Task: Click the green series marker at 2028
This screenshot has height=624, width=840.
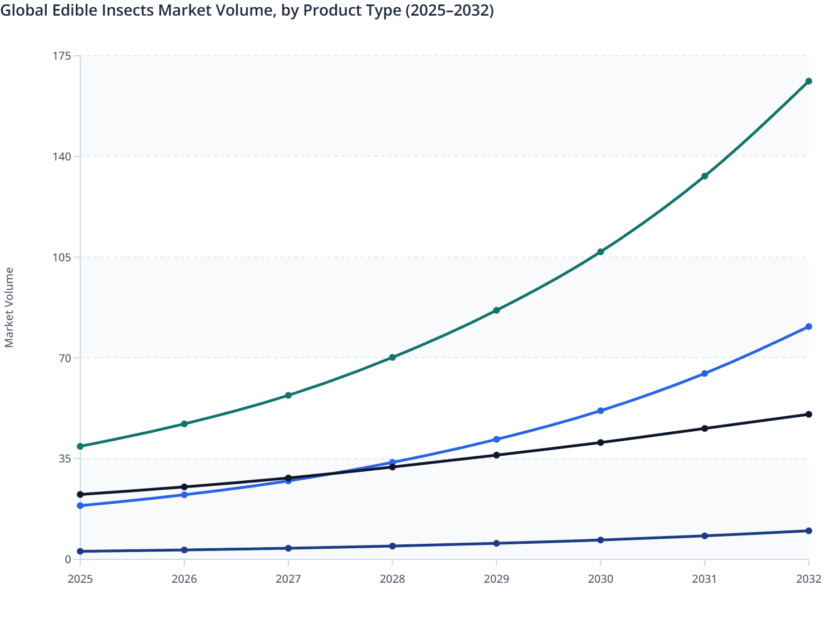Action: click(392, 355)
